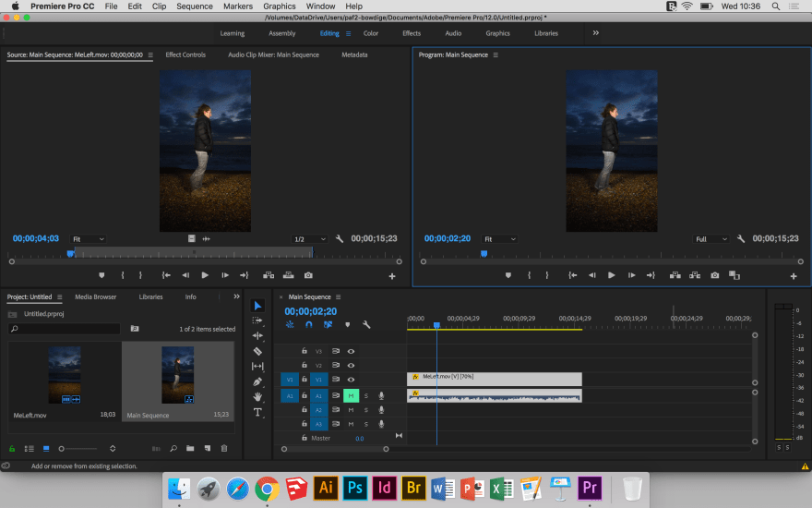Play the Source monitor clip
Screen dimensions: 812x508
[x=205, y=275]
